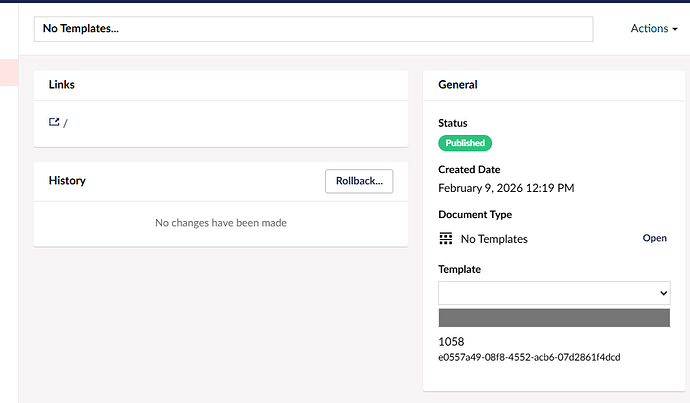Screen dimensions: 690x403
Task: Click the created date February 9, 2026
Action: click(506, 188)
